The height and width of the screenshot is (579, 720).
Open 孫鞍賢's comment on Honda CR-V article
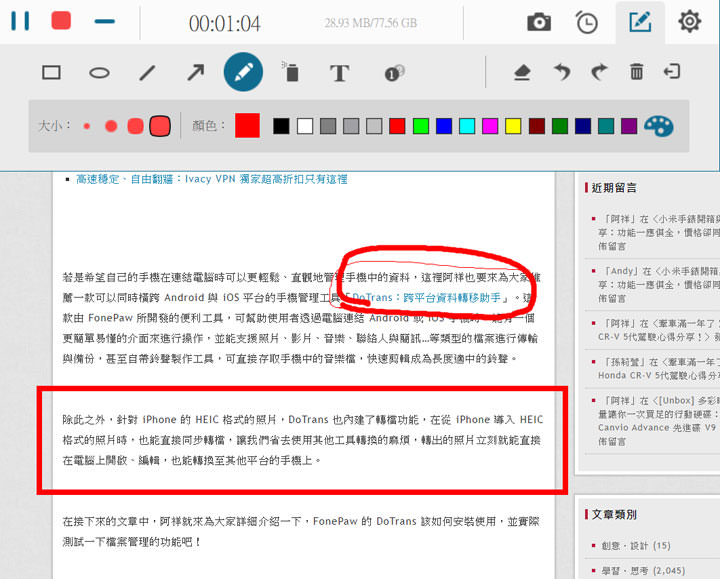[x=659, y=369]
